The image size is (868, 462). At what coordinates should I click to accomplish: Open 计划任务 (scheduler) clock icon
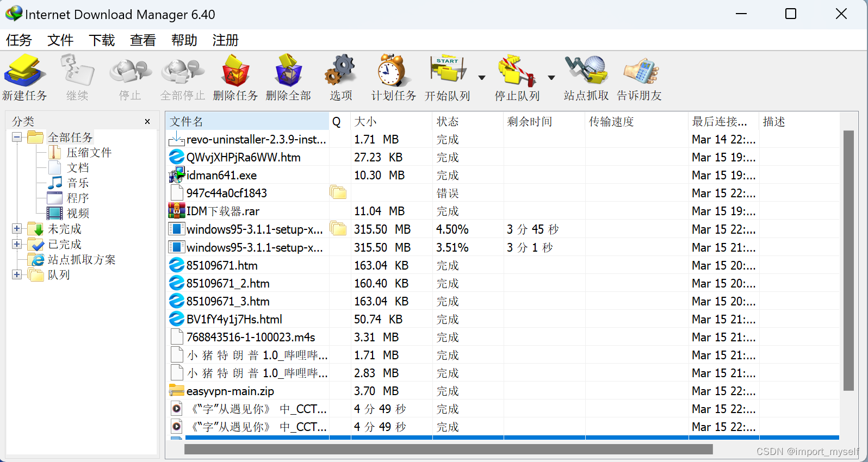pyautogui.click(x=393, y=71)
